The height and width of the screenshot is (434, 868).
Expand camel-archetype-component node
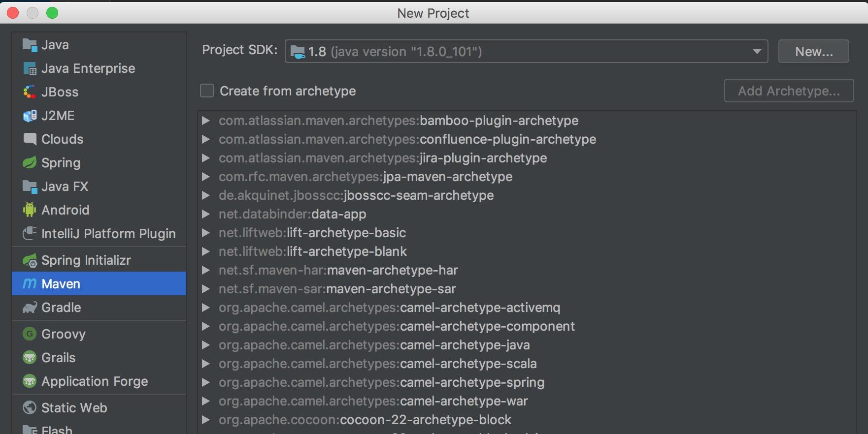tap(206, 326)
